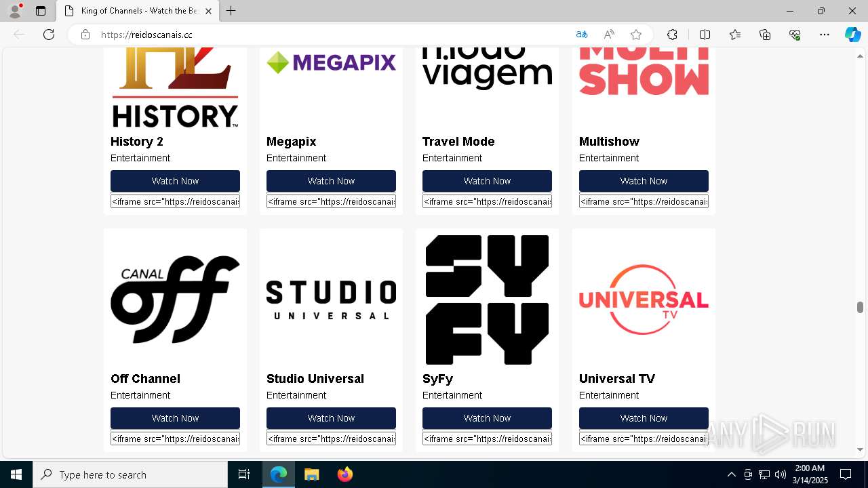
Task: Click the scrollbar down arrow
Action: point(860,449)
